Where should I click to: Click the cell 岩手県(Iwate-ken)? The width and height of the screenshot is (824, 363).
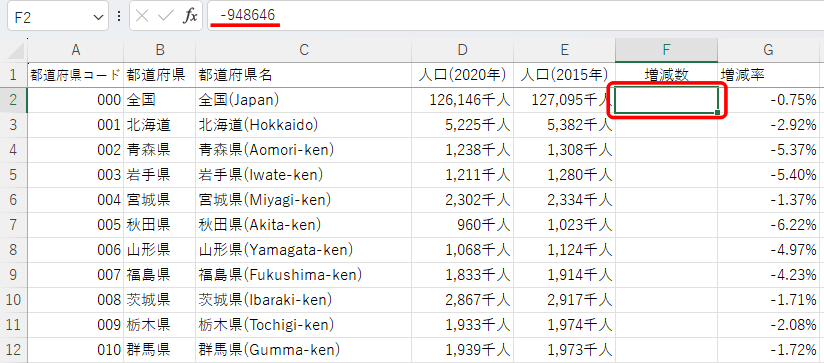click(x=304, y=175)
